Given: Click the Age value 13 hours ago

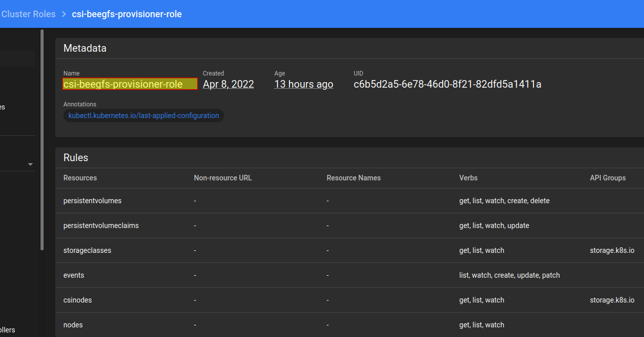Looking at the screenshot, I should tap(304, 84).
